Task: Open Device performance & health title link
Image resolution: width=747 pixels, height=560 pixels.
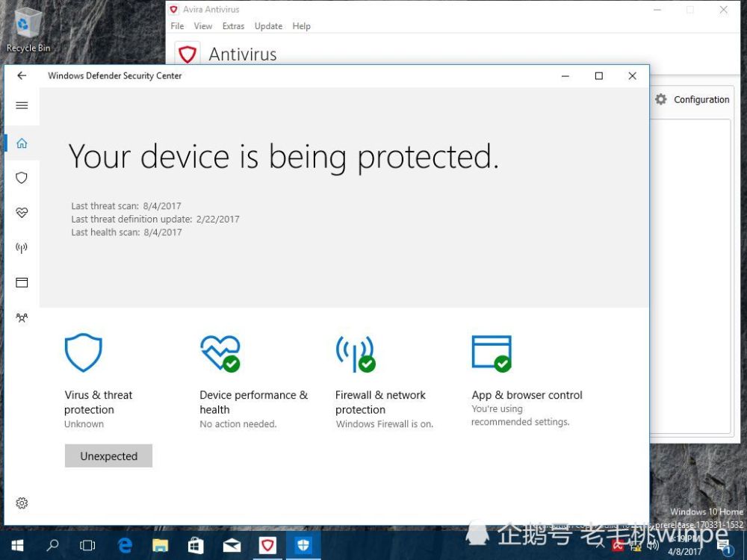Action: click(253, 402)
